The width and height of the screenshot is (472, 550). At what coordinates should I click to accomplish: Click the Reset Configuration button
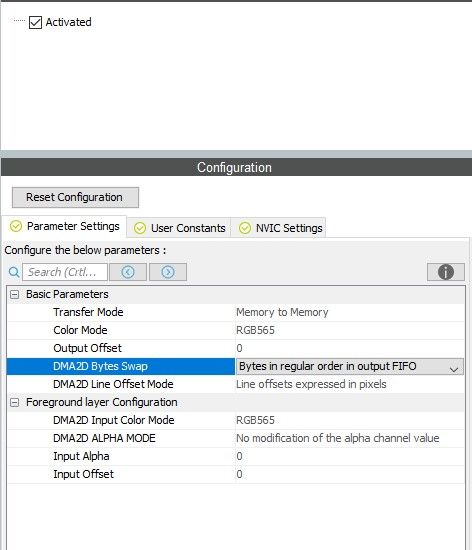[75, 197]
